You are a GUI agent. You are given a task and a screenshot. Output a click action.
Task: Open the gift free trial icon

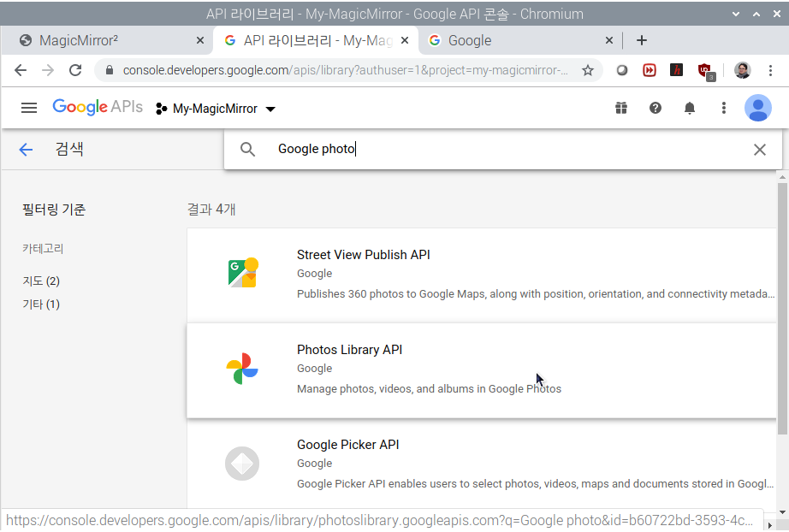pyautogui.click(x=621, y=108)
